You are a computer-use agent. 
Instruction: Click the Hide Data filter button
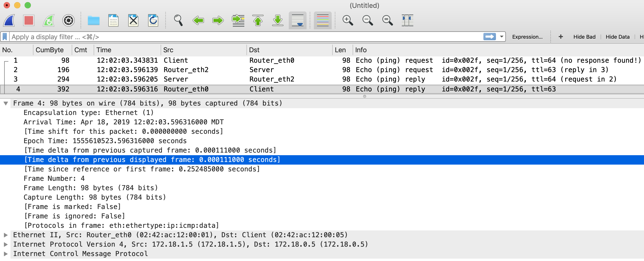pyautogui.click(x=618, y=37)
